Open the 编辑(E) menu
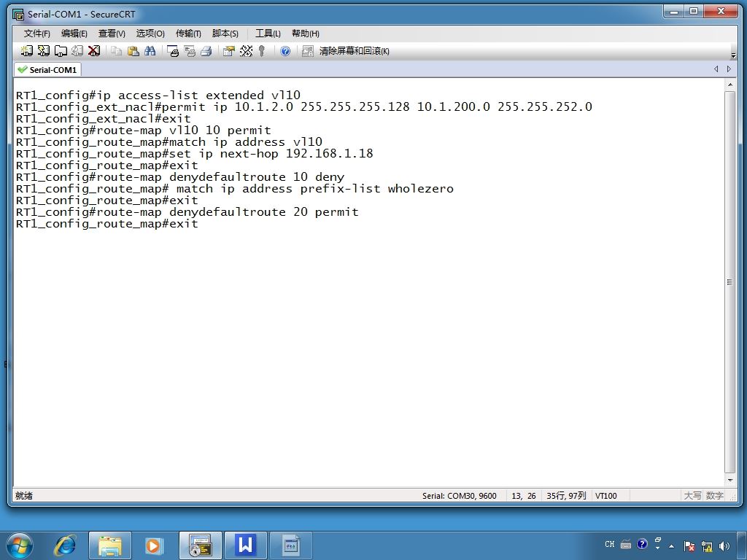The height and width of the screenshot is (560, 747). [74, 34]
